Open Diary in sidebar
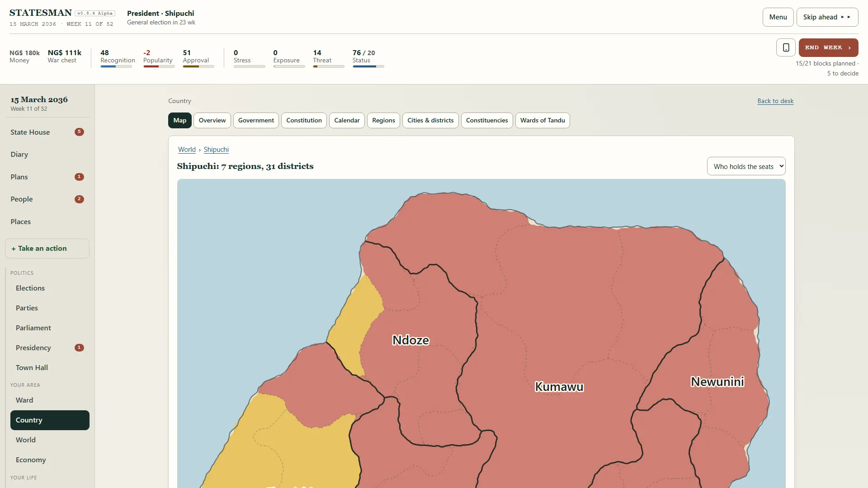The width and height of the screenshot is (868, 488). pyautogui.click(x=47, y=155)
